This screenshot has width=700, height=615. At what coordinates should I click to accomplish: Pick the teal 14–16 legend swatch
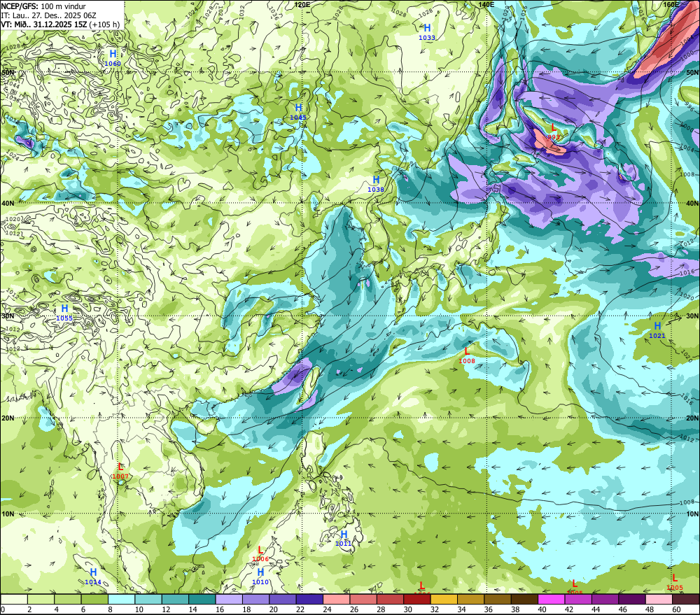202,599
